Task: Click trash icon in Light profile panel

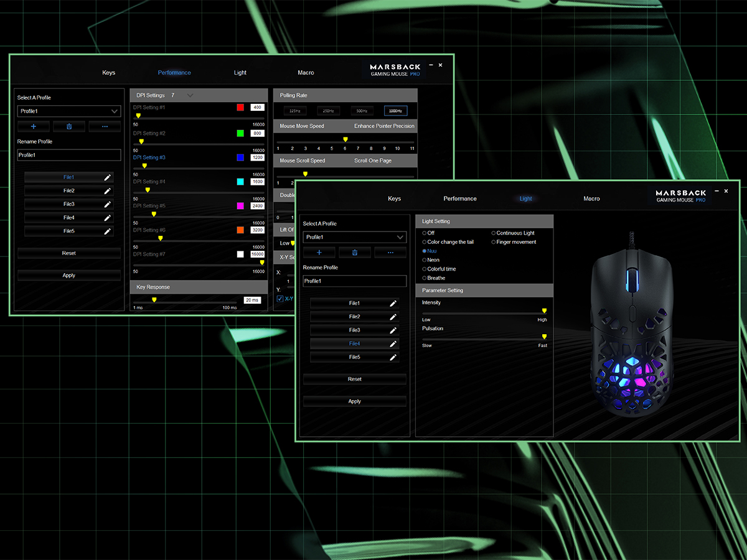Action: point(354,252)
